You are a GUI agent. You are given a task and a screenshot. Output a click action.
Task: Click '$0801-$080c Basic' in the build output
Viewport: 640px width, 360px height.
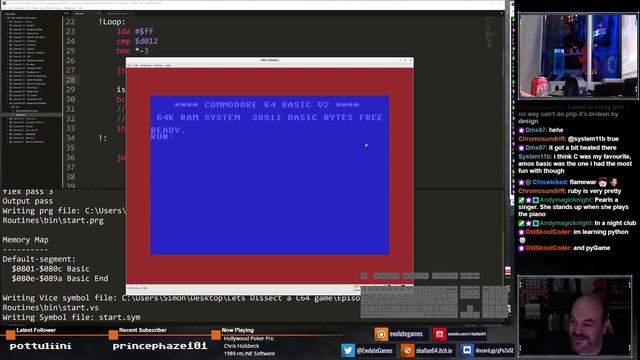pyautogui.click(x=51, y=269)
